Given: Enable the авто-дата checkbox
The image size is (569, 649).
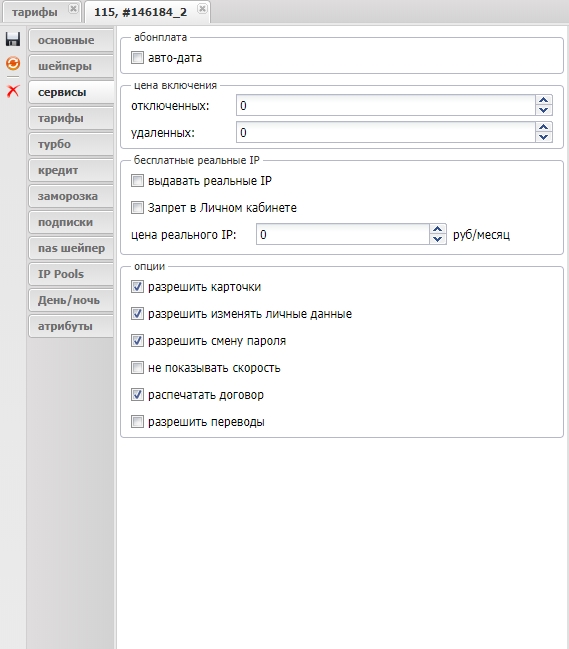Looking at the screenshot, I should (137, 58).
